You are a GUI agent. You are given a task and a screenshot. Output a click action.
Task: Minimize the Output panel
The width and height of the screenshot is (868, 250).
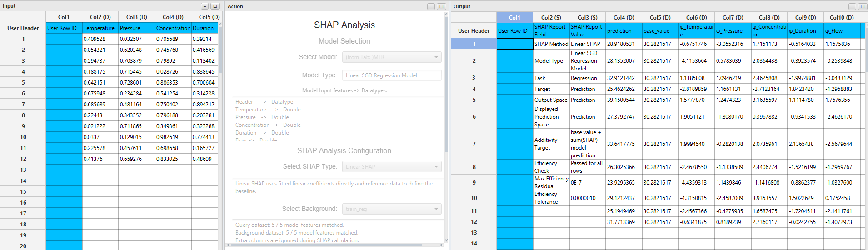click(853, 6)
